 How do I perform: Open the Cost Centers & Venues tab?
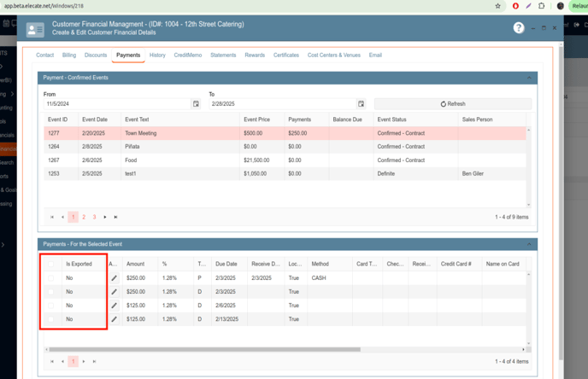point(333,55)
